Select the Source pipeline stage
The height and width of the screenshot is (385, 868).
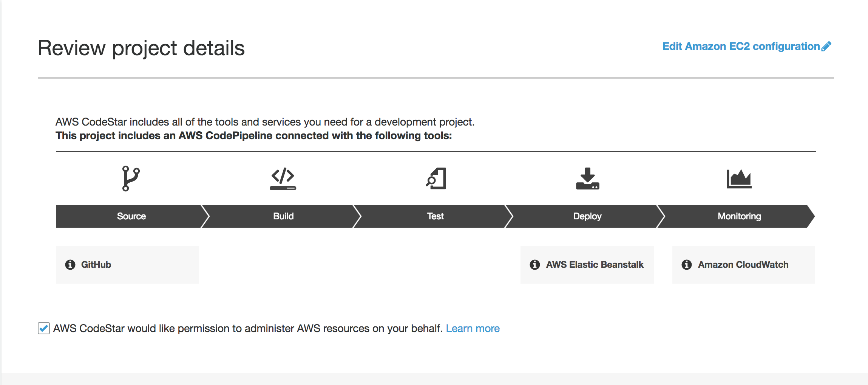[130, 216]
